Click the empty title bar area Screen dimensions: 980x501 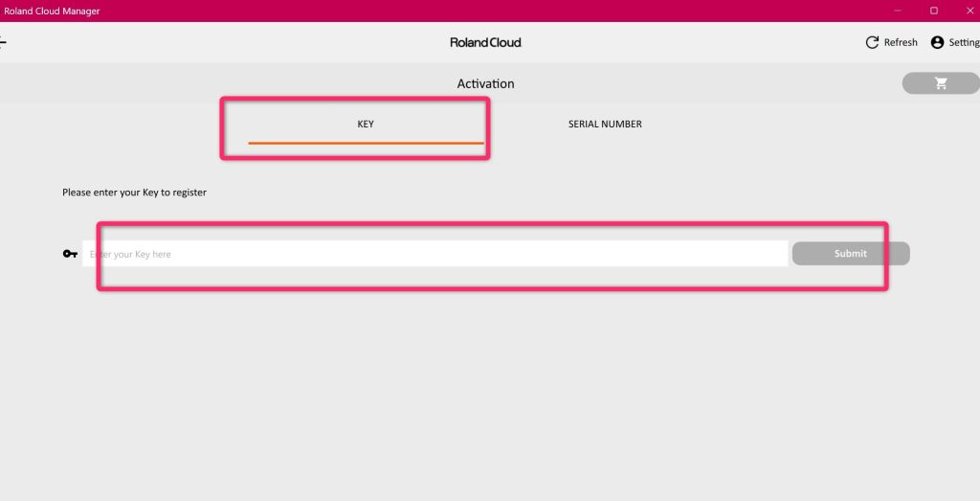tap(479, 11)
